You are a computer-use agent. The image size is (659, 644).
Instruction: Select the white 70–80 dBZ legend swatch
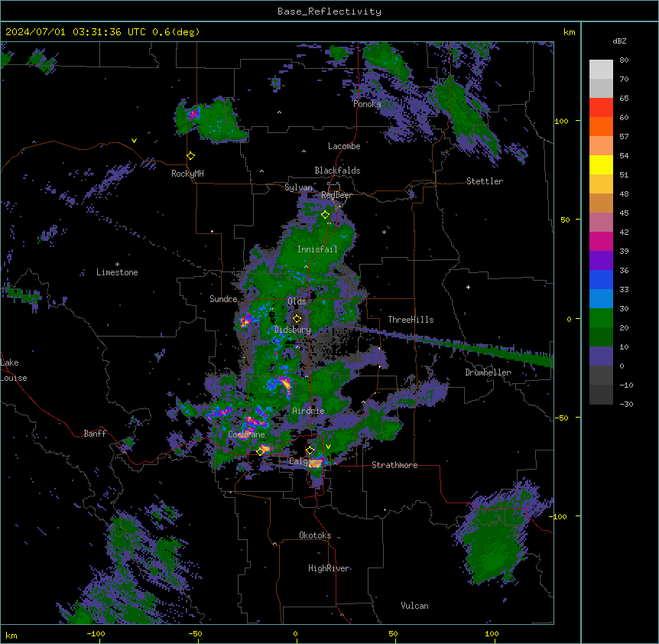coord(601,70)
